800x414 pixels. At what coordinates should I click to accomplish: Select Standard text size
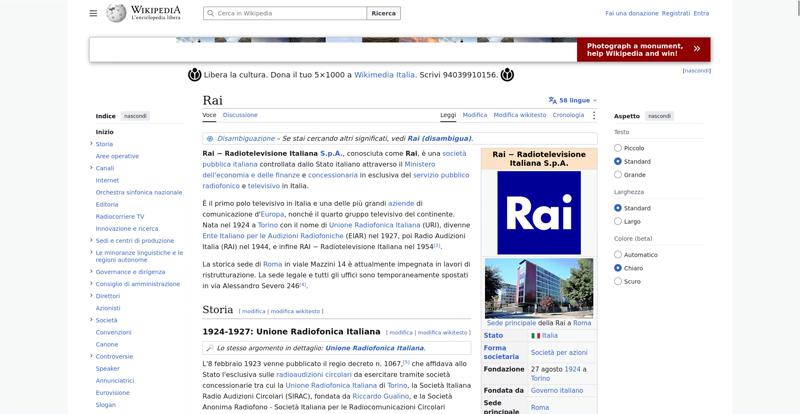[618, 161]
